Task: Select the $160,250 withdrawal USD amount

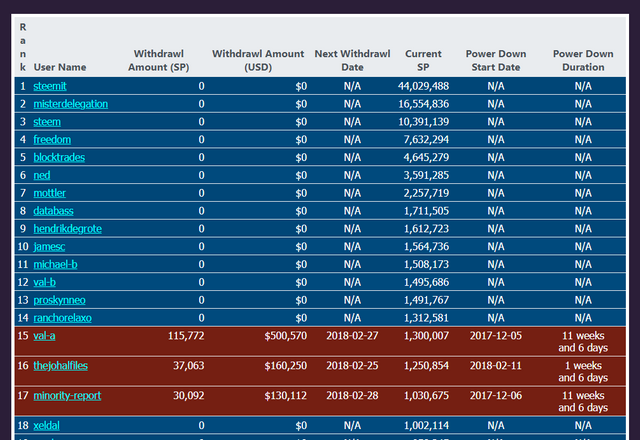Action: 286,366
